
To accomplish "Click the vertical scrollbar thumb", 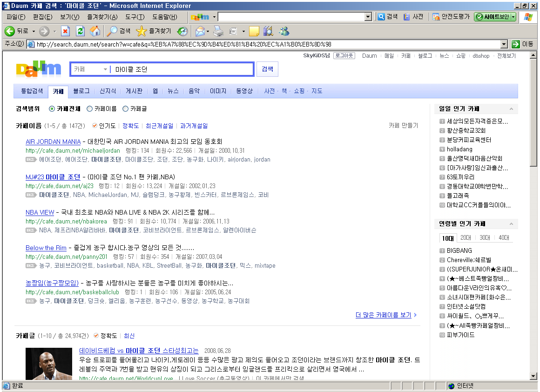I will (x=533, y=113).
